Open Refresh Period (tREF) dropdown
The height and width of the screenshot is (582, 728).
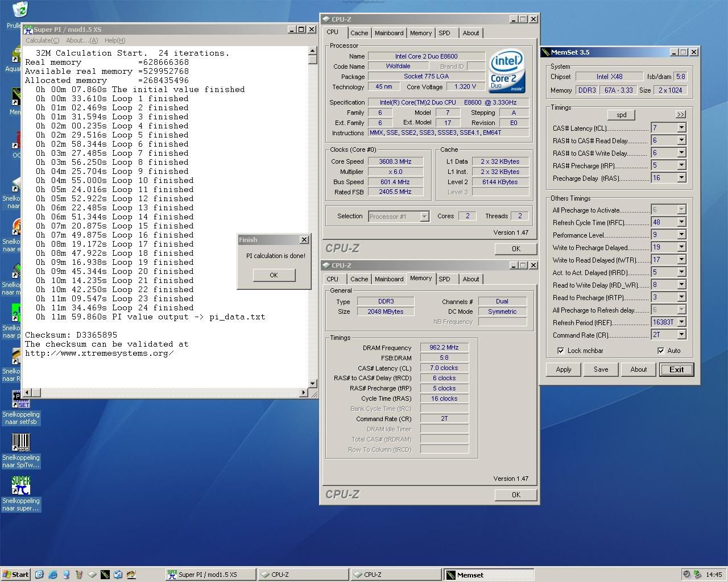(x=681, y=322)
